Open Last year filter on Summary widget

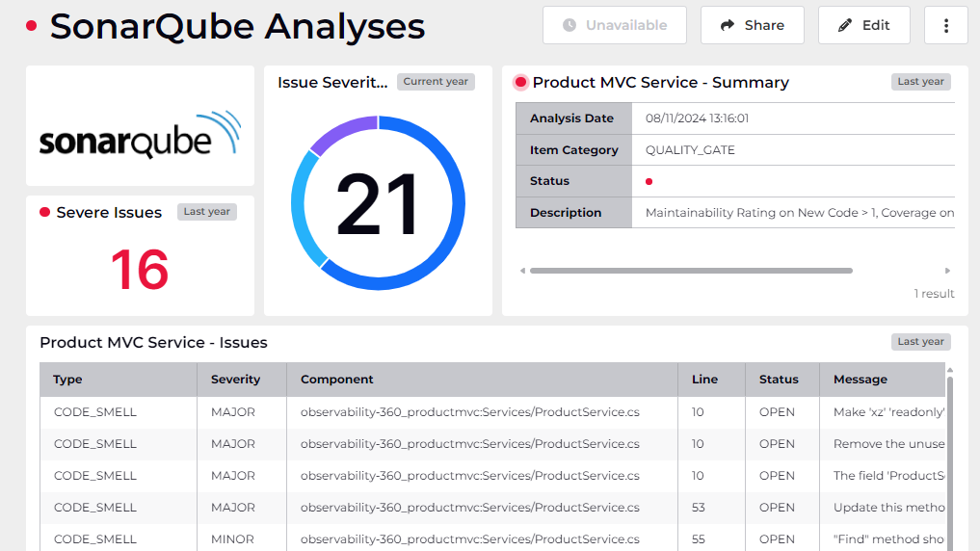pyautogui.click(x=920, y=82)
